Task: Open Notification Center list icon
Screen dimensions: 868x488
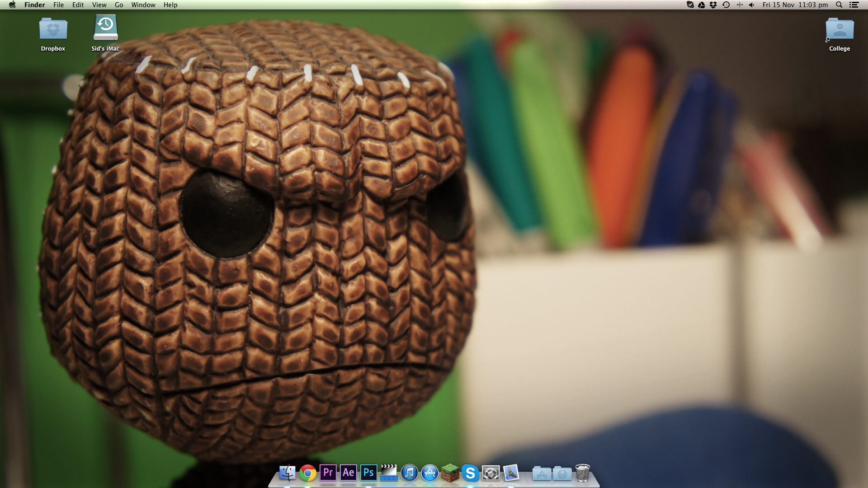Action: pyautogui.click(x=854, y=5)
